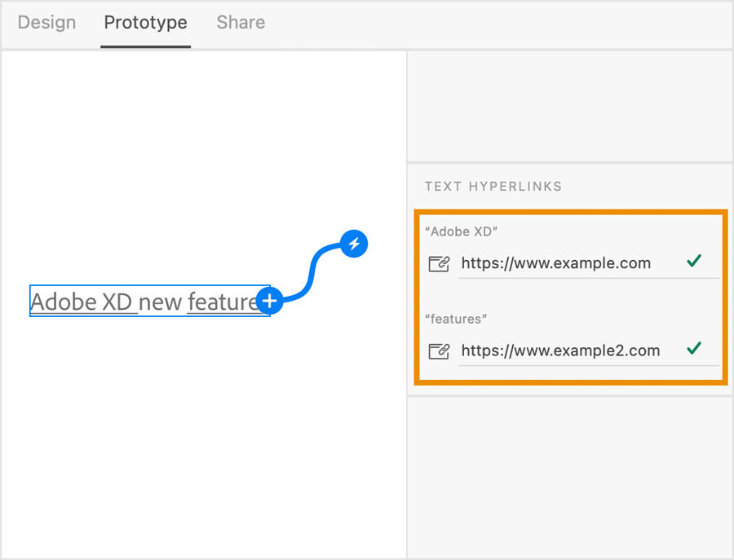Viewport: 734px width, 560px height.
Task: Click the blue plus connector handle
Action: tap(269, 301)
